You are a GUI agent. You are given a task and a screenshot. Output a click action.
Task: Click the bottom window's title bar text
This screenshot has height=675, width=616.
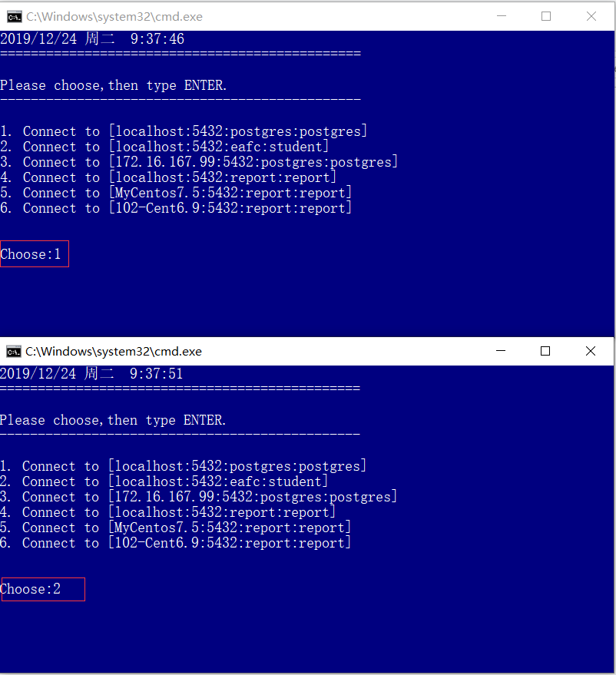point(114,352)
